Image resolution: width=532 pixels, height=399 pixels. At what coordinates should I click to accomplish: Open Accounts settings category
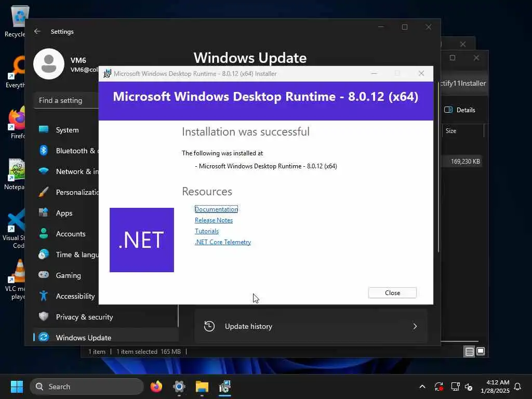67,234
